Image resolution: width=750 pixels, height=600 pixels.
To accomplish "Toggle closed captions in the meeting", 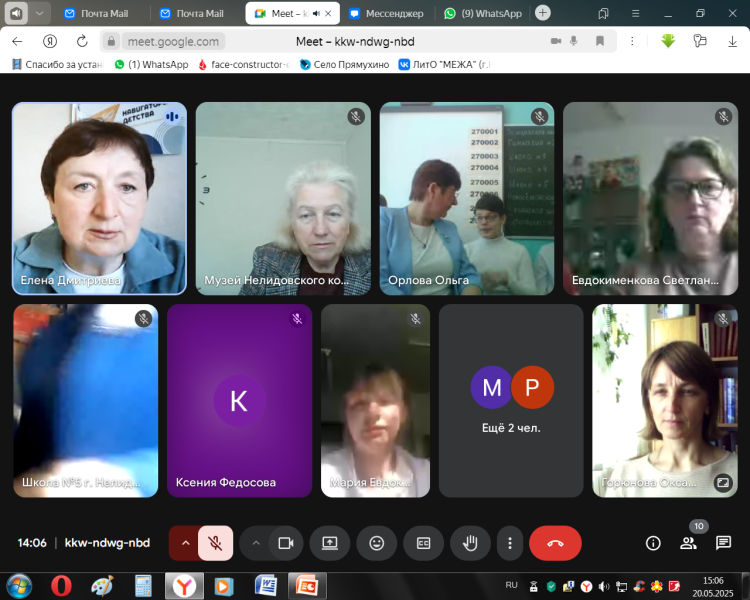I will tap(423, 543).
